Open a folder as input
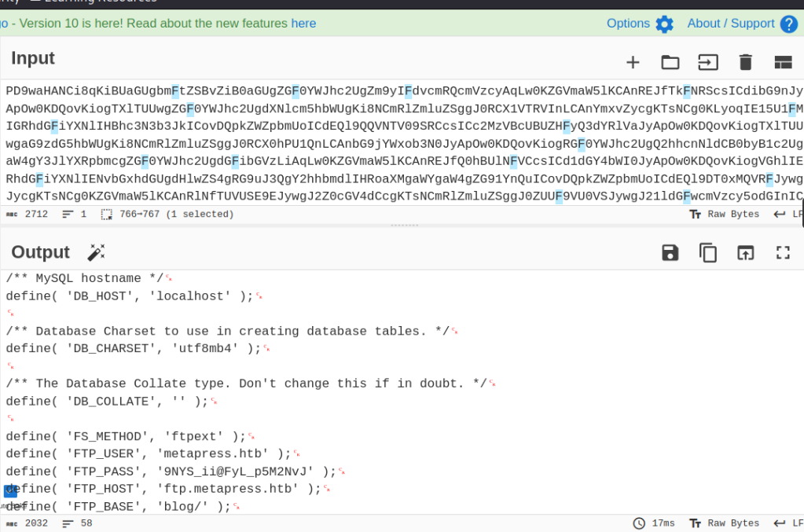The image size is (804, 532). point(670,63)
